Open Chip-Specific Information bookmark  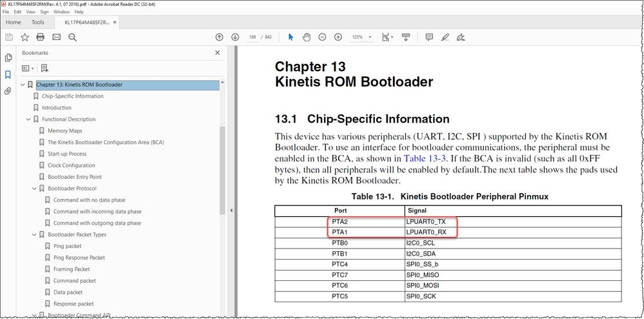pos(73,96)
